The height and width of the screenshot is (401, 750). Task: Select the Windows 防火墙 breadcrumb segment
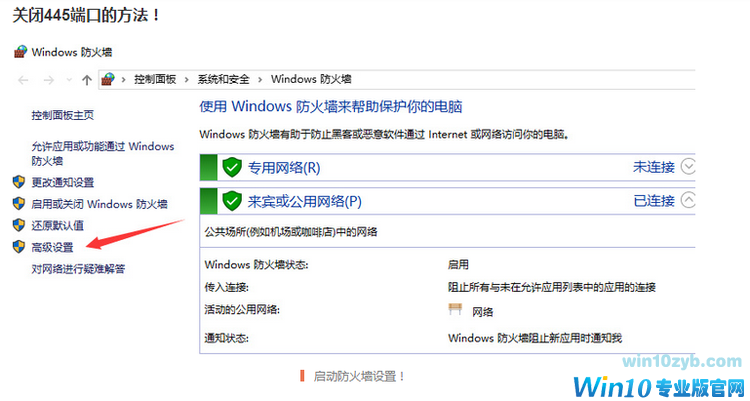pyautogui.click(x=311, y=79)
